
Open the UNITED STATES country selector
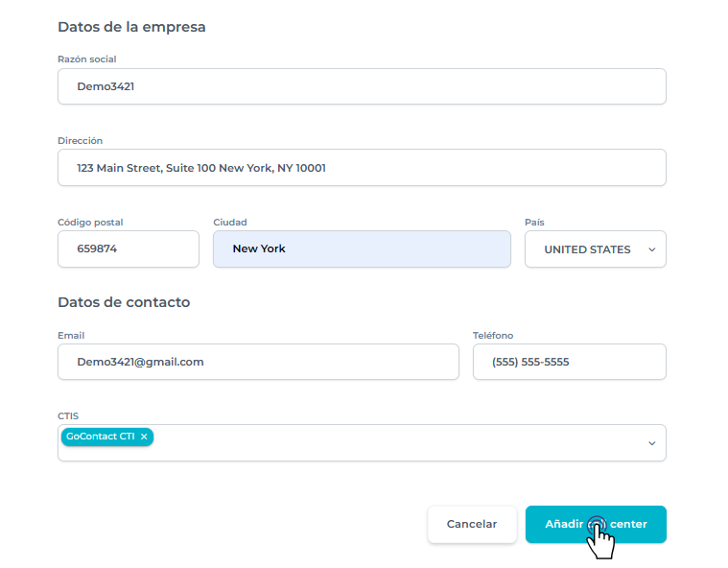point(587,249)
